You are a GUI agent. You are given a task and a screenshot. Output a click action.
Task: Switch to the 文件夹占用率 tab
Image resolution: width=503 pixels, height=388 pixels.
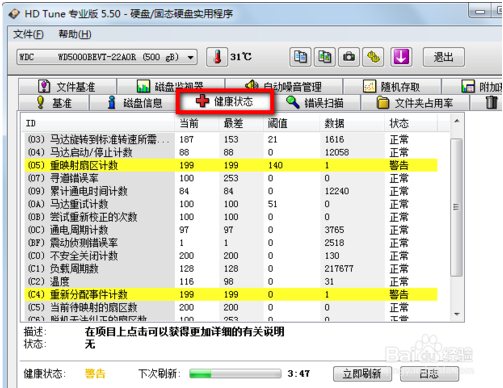pos(415,103)
